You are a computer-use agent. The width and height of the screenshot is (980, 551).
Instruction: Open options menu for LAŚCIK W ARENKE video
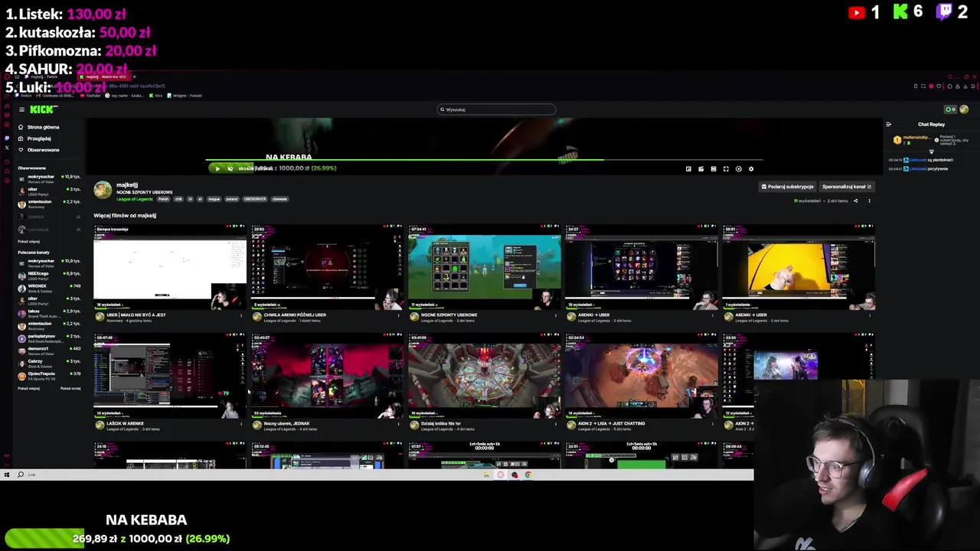point(241,424)
